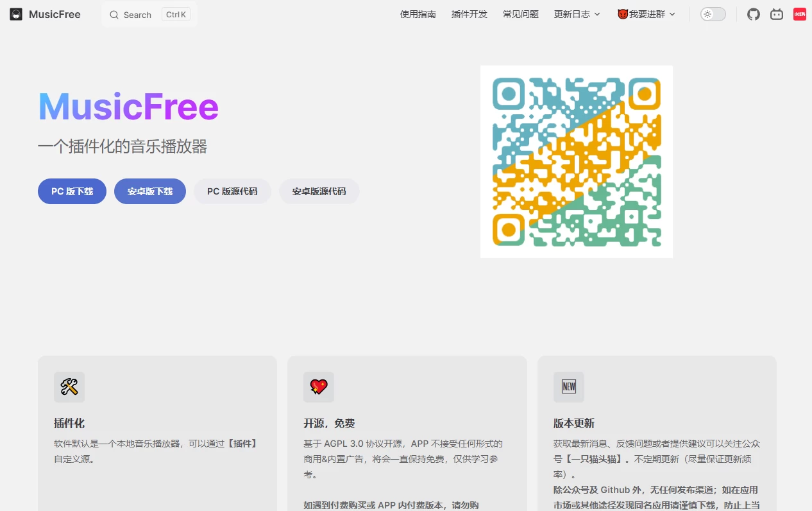Toggle the dark mode switch
The image size is (812, 511).
click(x=713, y=13)
